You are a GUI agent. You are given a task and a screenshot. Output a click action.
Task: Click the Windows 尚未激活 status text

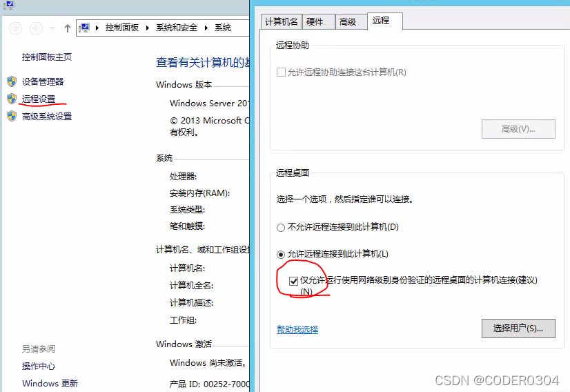(208, 362)
